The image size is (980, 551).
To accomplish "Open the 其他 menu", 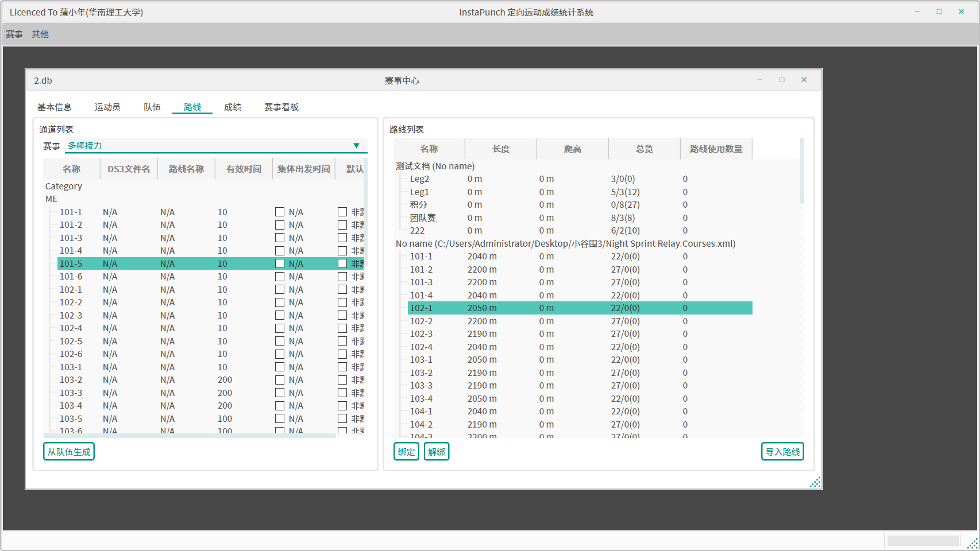I will [x=40, y=34].
